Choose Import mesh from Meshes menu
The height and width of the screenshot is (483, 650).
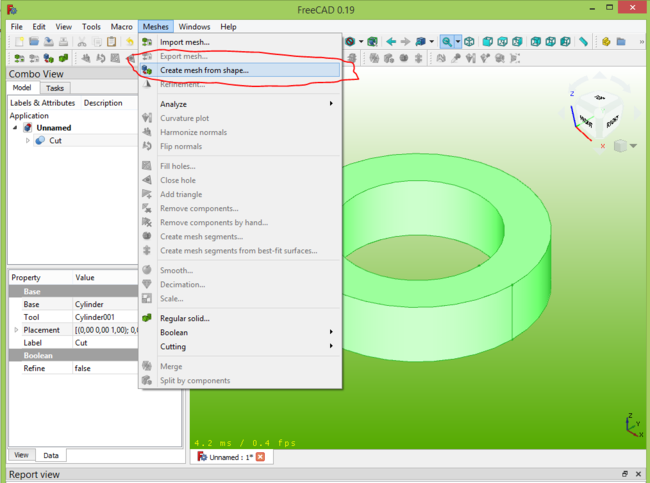[184, 42]
